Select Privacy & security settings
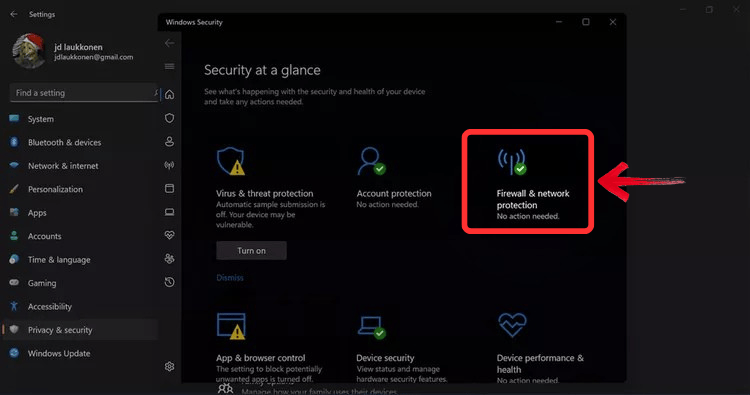Image resolution: width=750 pixels, height=395 pixels. tap(80, 330)
